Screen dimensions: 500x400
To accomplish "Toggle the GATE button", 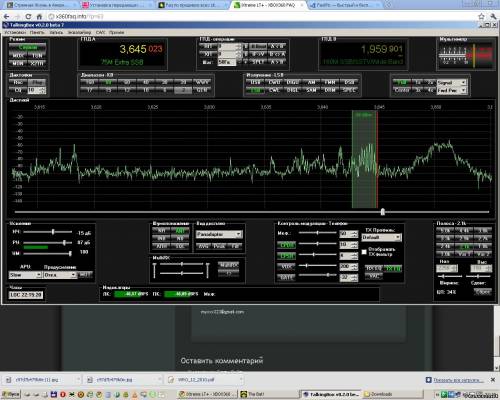I will 286,277.
